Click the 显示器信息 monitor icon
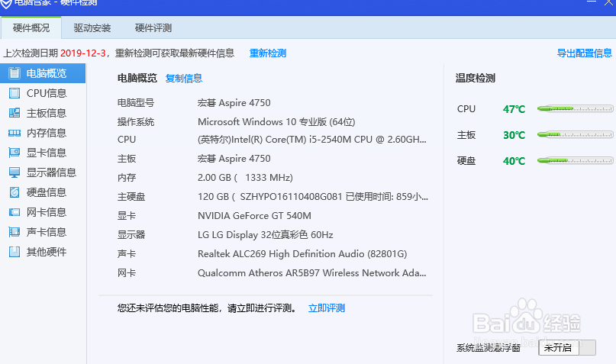616x364 pixels. click(15, 172)
